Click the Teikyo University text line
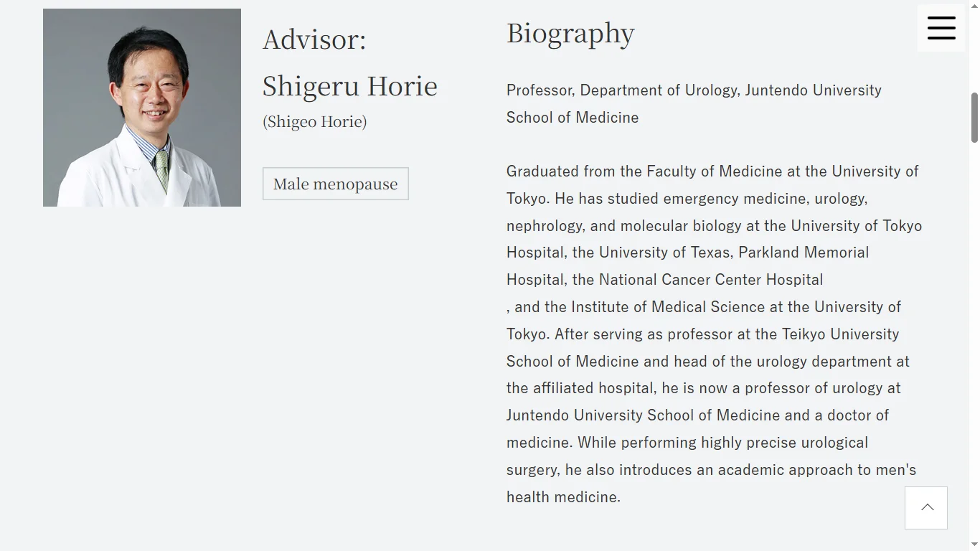980x551 pixels. click(702, 334)
